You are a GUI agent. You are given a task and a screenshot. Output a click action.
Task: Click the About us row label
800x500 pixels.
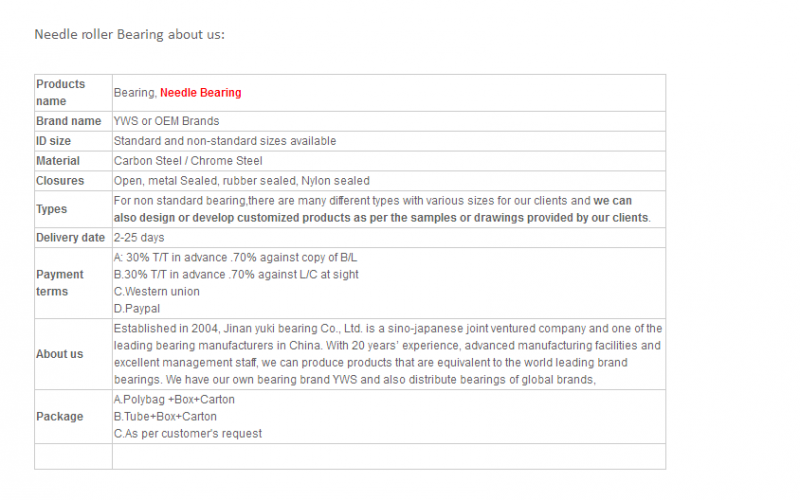[59, 354]
